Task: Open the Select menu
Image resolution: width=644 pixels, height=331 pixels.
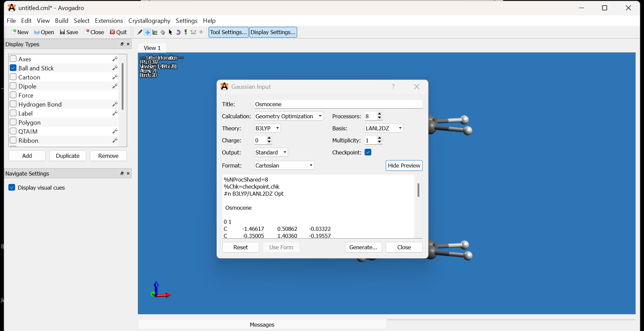Action: pos(82,21)
